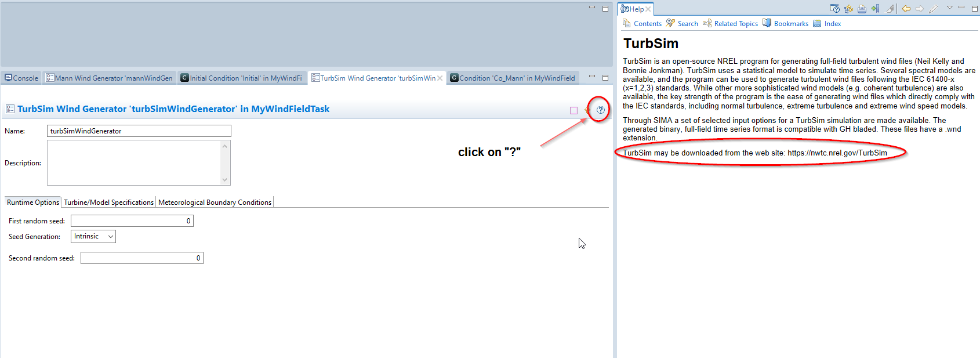Switch to Initial Condition 'Initial' tab
980x358 pixels.
(241, 78)
